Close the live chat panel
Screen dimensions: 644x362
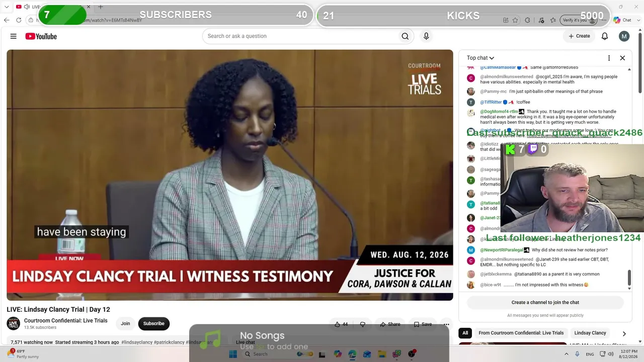point(622,58)
